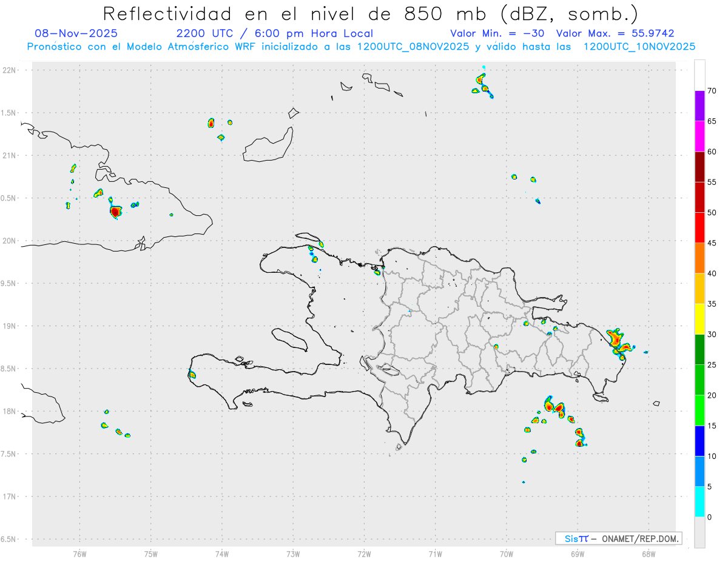Click the strong red storm cell near Cuba
This screenshot has height=562, width=728.
click(x=116, y=212)
